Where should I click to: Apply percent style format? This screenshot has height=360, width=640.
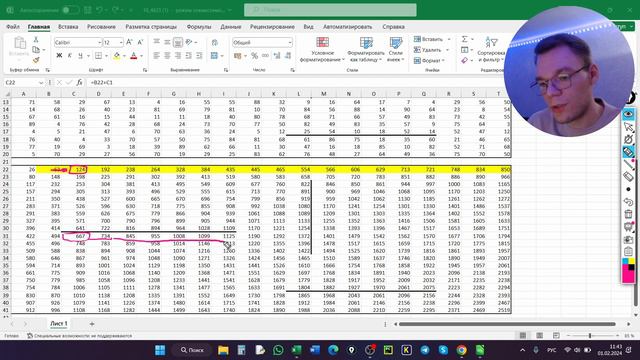pos(255,56)
